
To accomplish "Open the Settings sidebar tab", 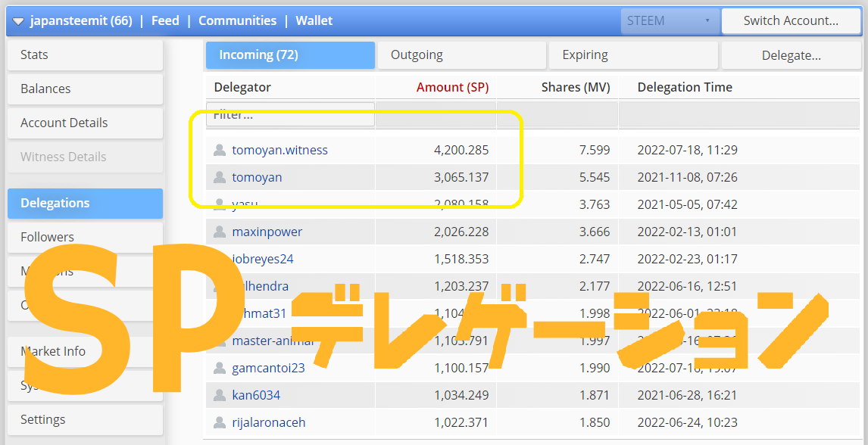I will (86, 419).
